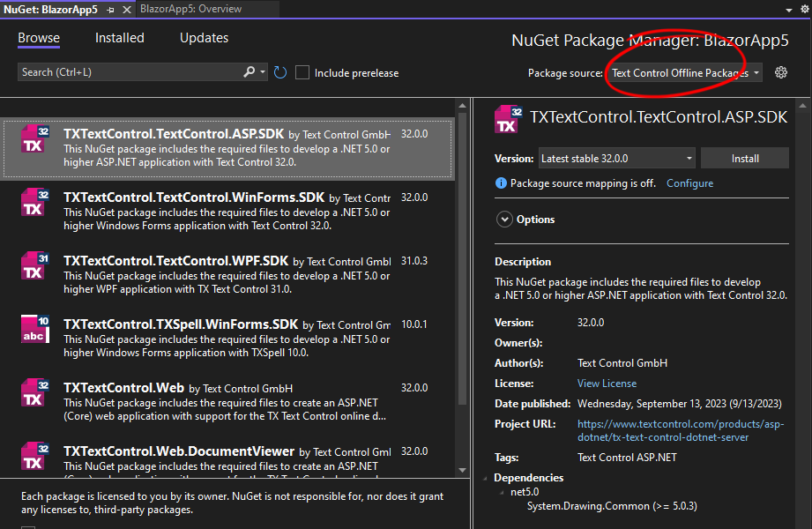Viewport: 812px width, 529px height.
Task: Click System.Drawing.Common dependency entry
Action: (x=612, y=506)
